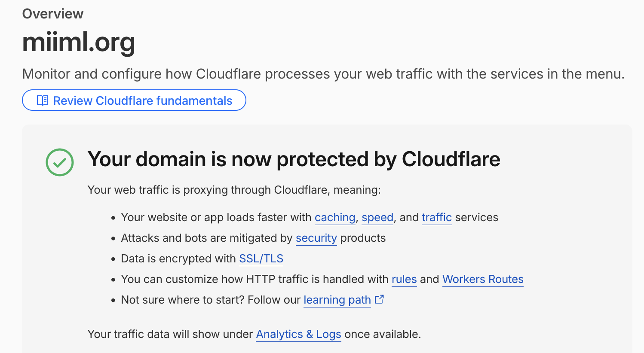644x353 pixels.
Task: Click the 'Your domain is now protected' heading
Action: point(294,159)
